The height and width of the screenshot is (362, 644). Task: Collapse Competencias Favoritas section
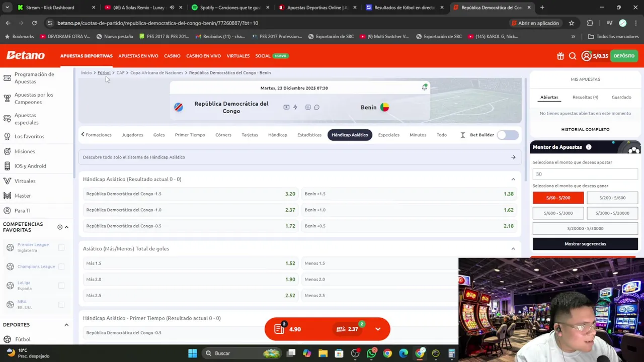point(66,227)
